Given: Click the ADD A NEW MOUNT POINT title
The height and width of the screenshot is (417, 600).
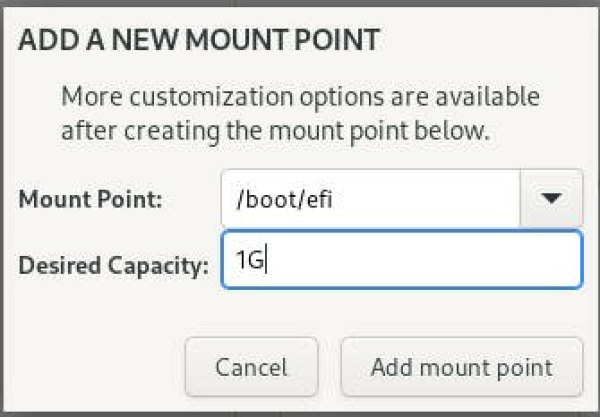Looking at the screenshot, I should (200, 41).
